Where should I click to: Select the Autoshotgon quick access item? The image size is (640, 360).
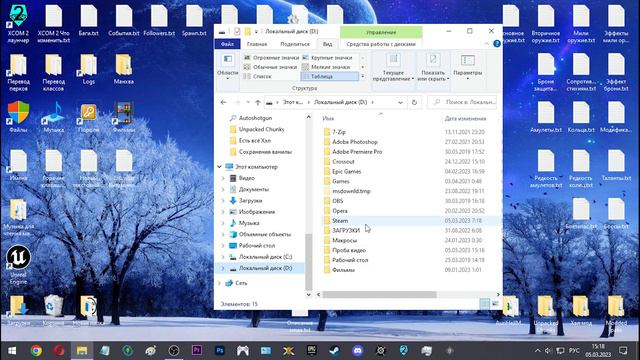pyautogui.click(x=256, y=118)
